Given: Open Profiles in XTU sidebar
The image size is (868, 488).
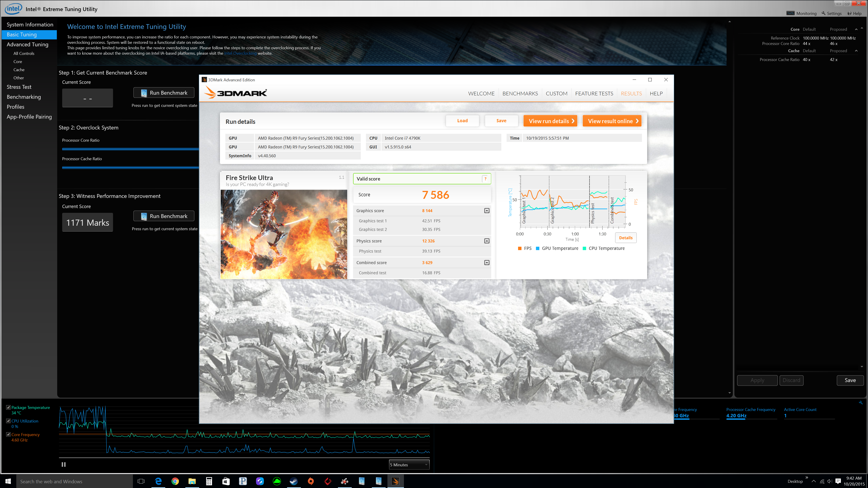Looking at the screenshot, I should pos(16,107).
